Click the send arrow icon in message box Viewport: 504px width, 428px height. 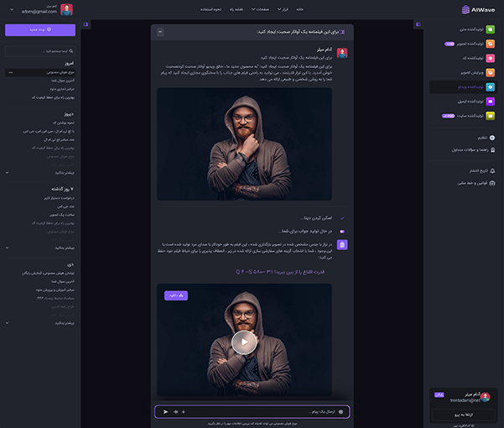point(165,411)
